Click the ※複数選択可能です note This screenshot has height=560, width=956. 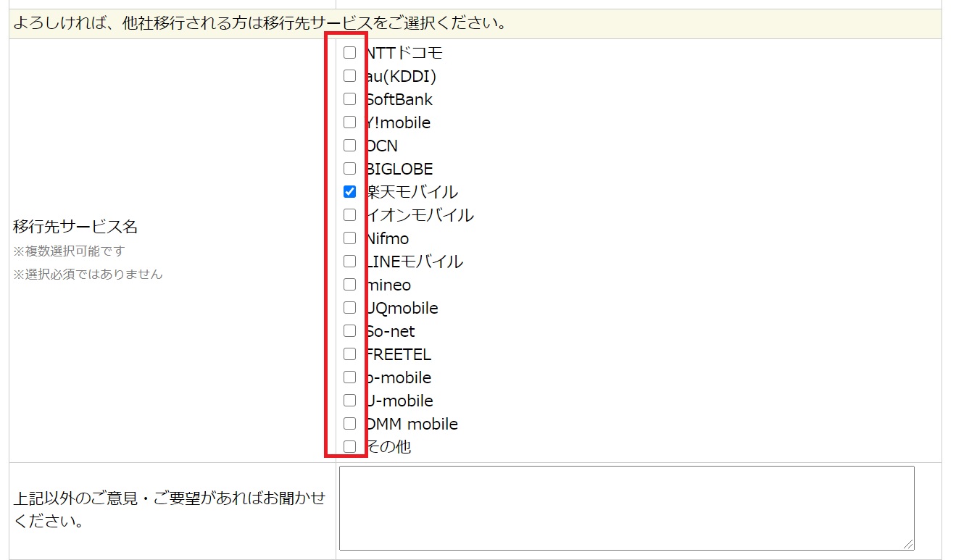pos(69,251)
